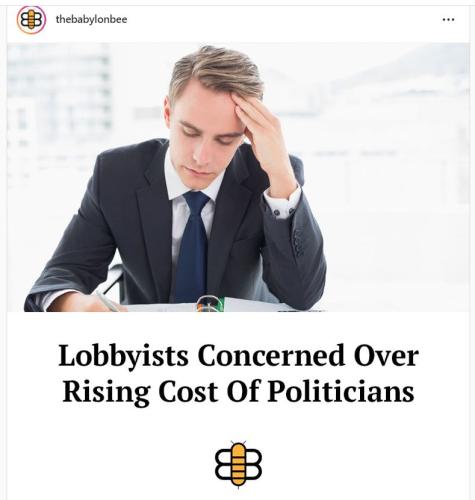Select the word 'Rising' in headline
Image resolution: width=475 pixels, height=500 pixels.
[x=106, y=392]
